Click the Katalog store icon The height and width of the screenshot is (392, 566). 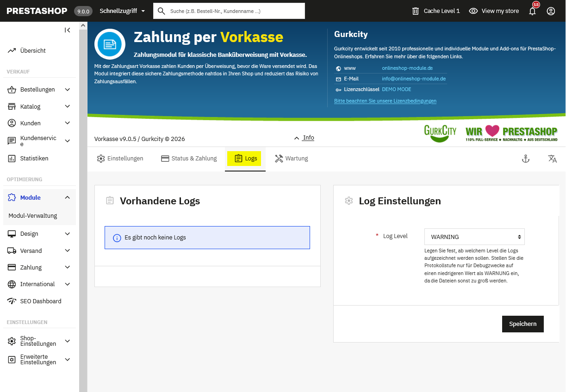[12, 106]
